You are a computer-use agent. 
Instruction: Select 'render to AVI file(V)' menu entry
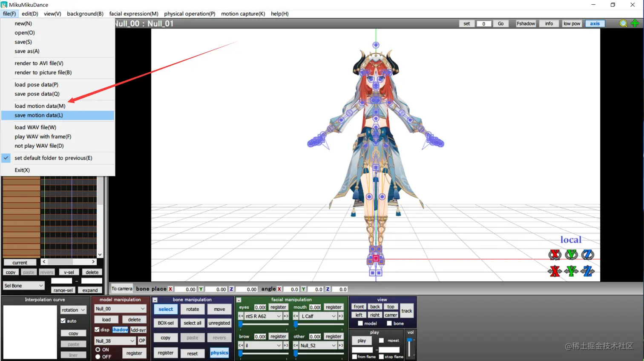[58, 63]
